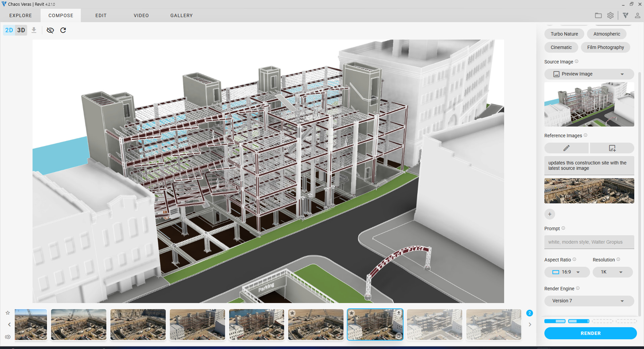
Task: Toggle the hide visibility eye icon
Action: coord(50,30)
